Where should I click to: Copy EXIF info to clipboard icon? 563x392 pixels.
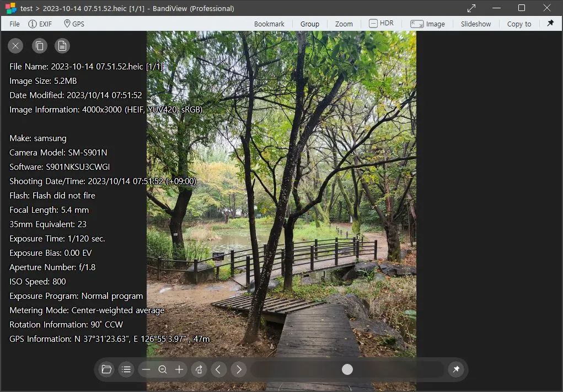(x=40, y=46)
